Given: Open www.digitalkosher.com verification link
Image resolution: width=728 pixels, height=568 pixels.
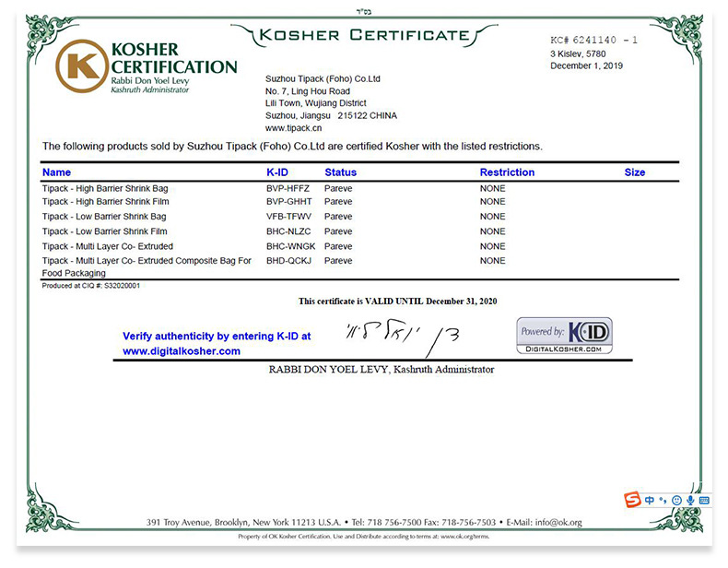Looking at the screenshot, I should [182, 351].
